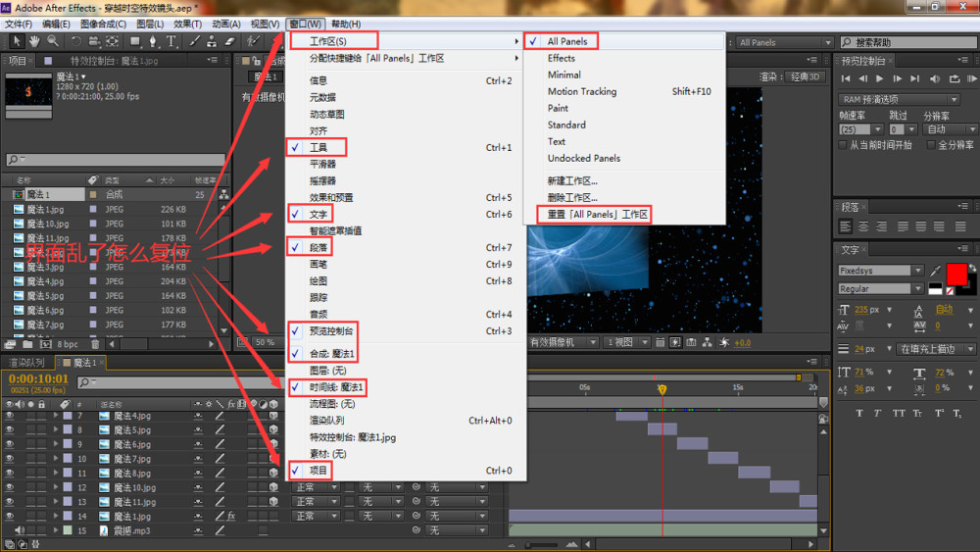This screenshot has height=552, width=980.
Task: Select the Selection arrow tool
Action: [x=17, y=41]
